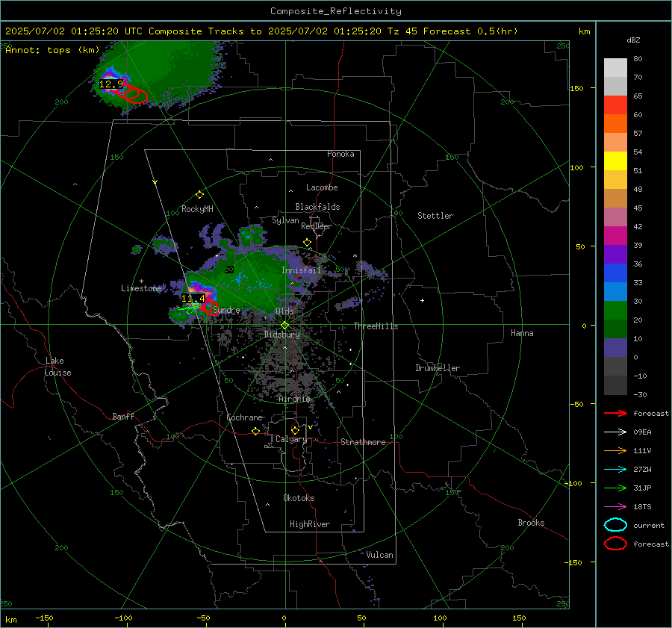Click the Didsbury town label
The height and width of the screenshot is (628, 672).
click(281, 335)
